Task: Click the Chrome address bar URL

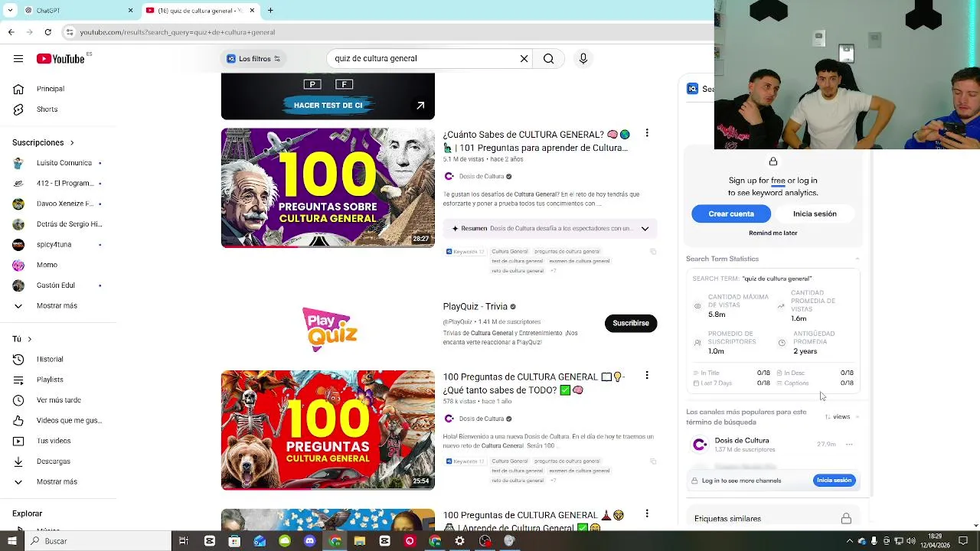Action: pos(178,32)
